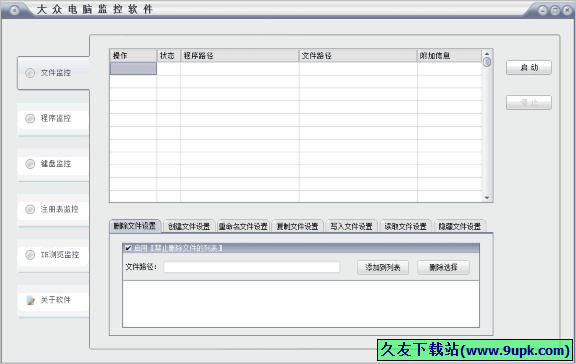Click inside the blocked-files list box
Viewport: 576px width, 364px height.
(x=301, y=304)
